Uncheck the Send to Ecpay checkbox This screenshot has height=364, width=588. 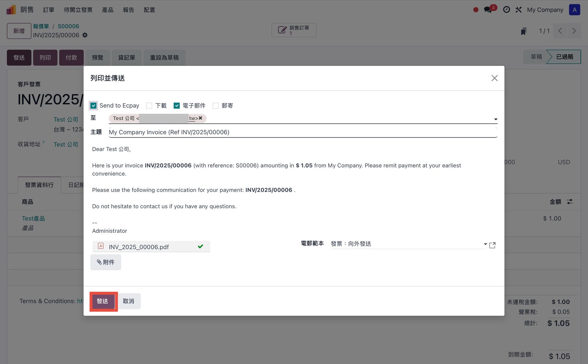coord(94,106)
